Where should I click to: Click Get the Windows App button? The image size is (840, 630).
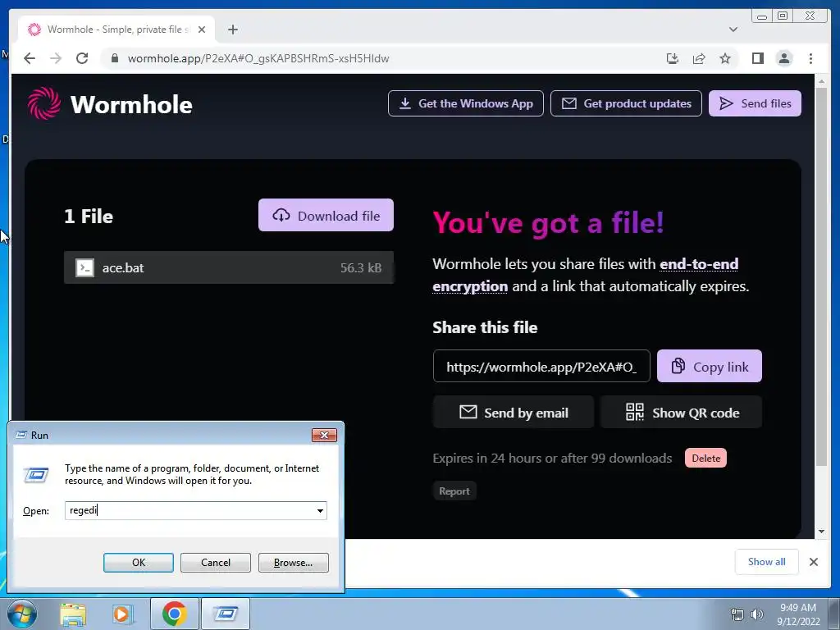tap(466, 103)
